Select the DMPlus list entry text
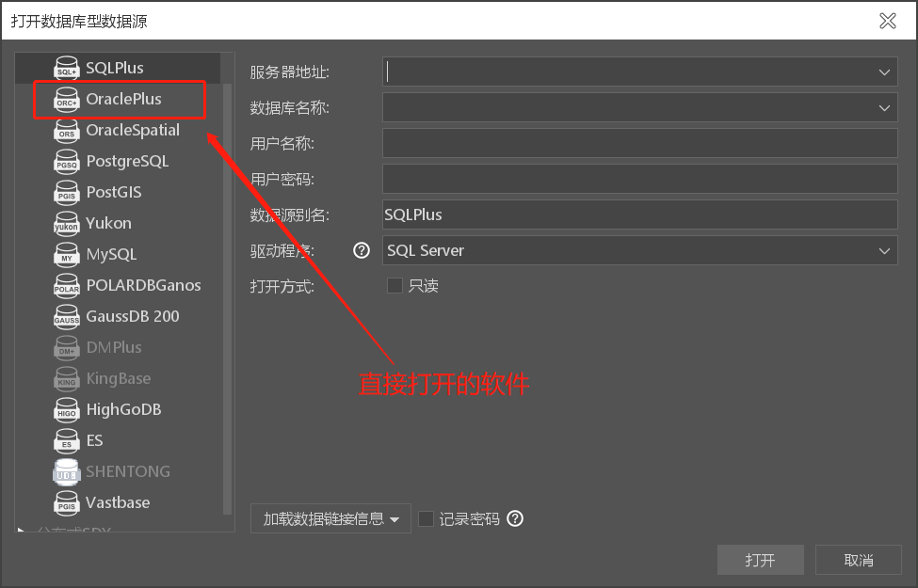The width and height of the screenshot is (918, 588). (x=114, y=347)
